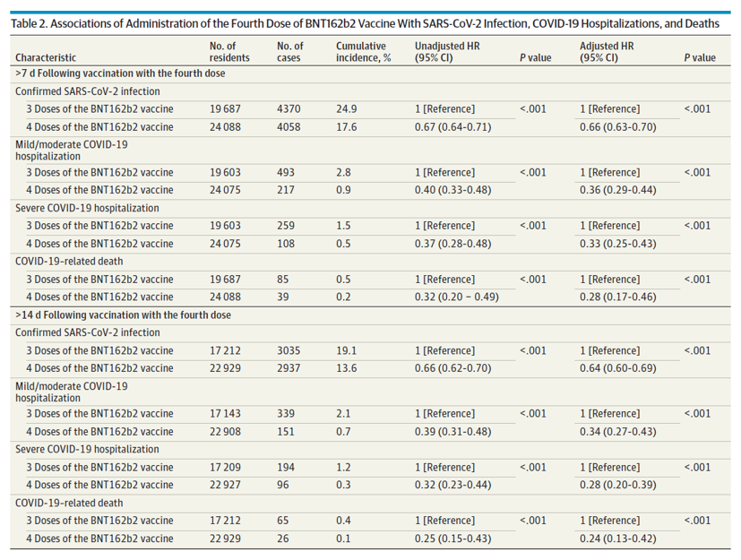This screenshot has width=741, height=560.
Task: Select the "Cumulative incidence, %" column header
Action: [364, 52]
